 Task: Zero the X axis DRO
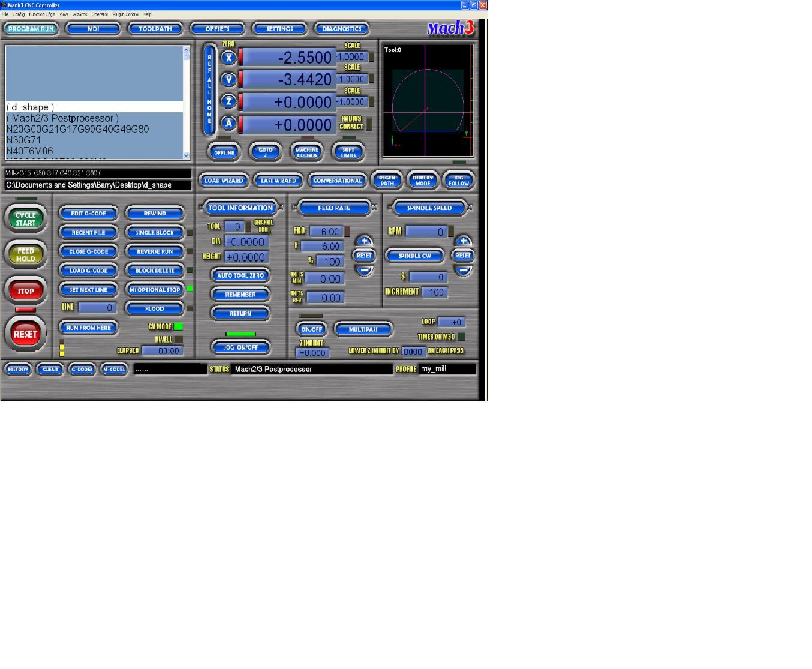(x=228, y=58)
